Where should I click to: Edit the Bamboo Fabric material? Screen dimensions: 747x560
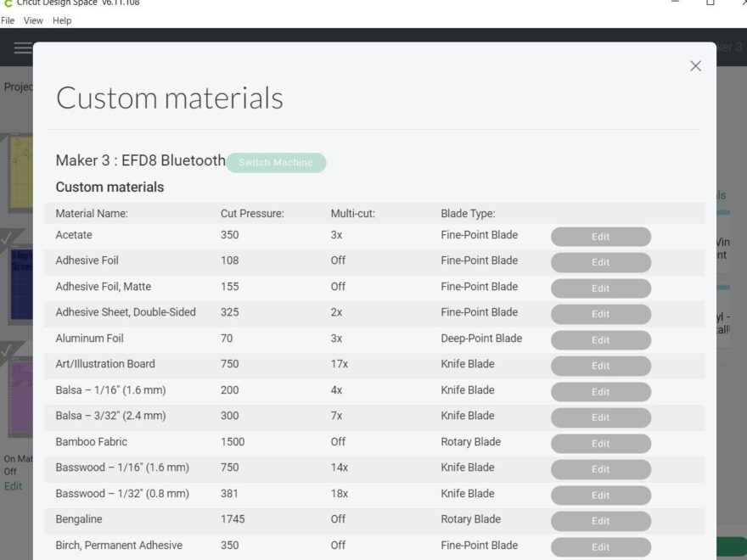[x=600, y=444]
